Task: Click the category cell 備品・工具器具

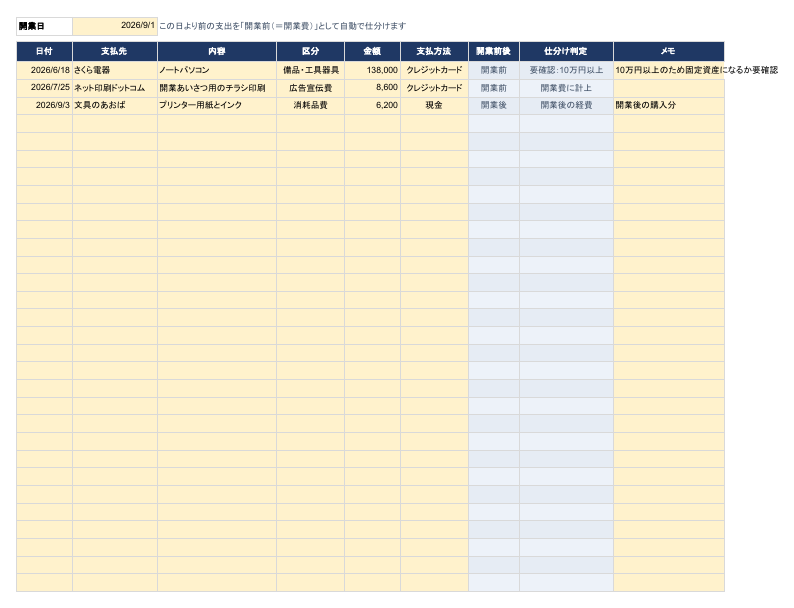Action: pyautogui.click(x=310, y=70)
